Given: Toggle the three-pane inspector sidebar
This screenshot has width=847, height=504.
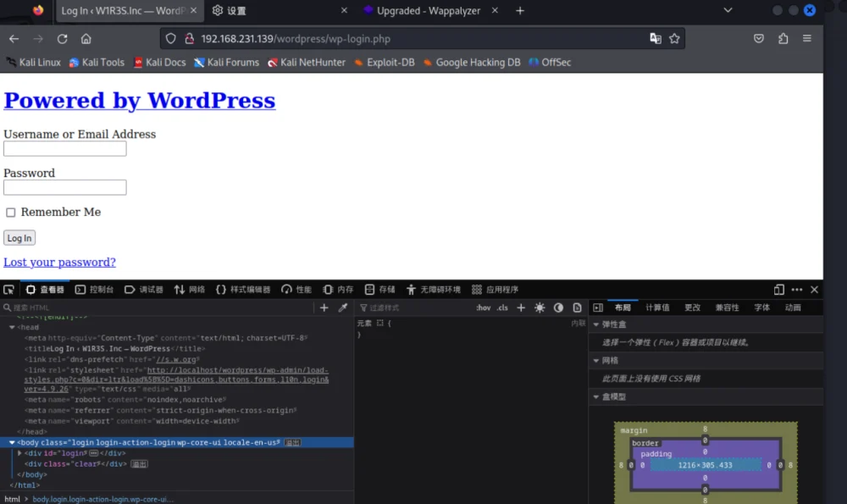Looking at the screenshot, I should pyautogui.click(x=598, y=307).
